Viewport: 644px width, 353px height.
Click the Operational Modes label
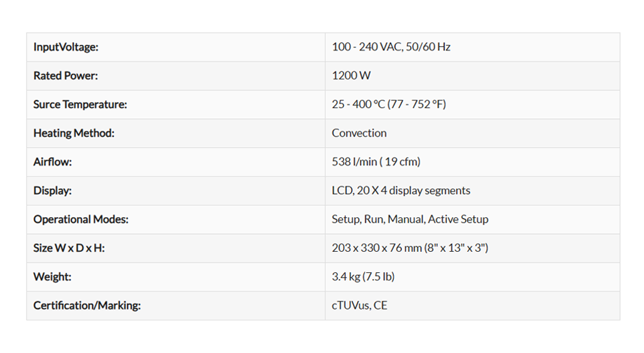[81, 219]
